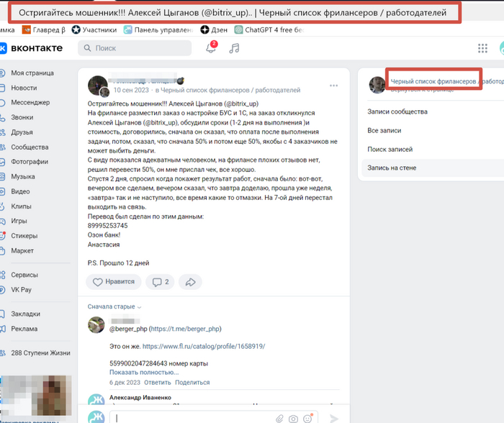Open Звонки in the sidebar
Image resolution: width=504 pixels, height=423 pixels.
click(22, 117)
